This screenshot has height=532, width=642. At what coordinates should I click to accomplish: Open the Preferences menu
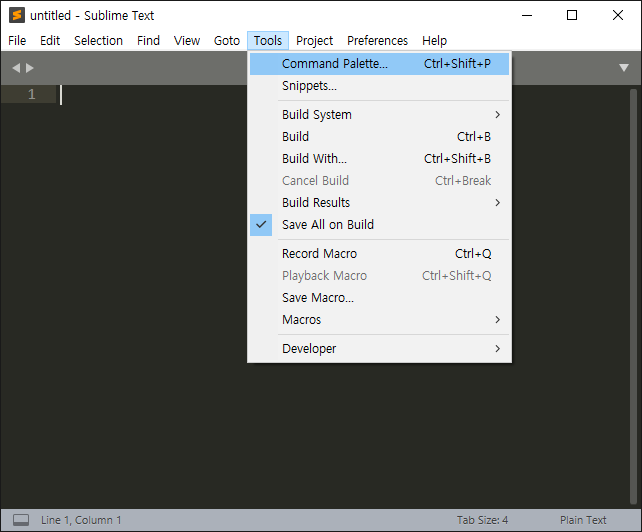point(378,41)
